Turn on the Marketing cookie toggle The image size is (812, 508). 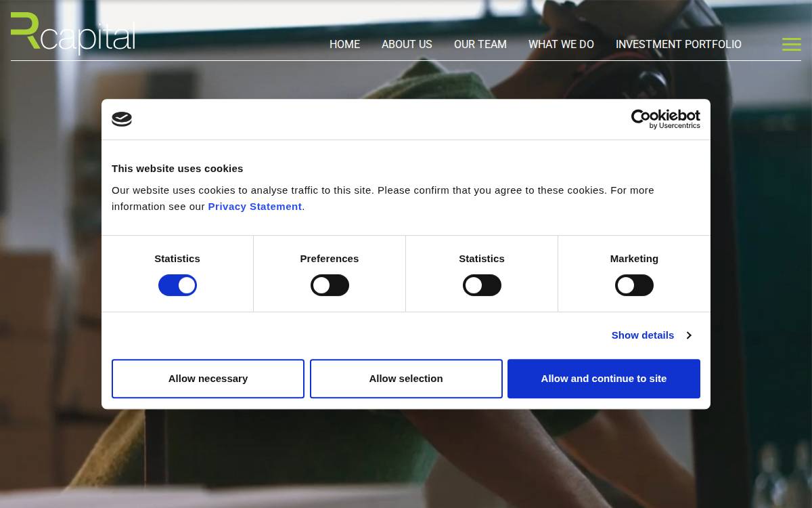point(634,285)
